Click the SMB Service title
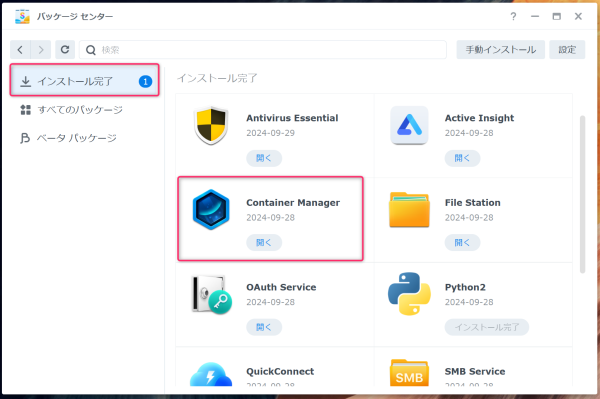Viewport: 600px width, 399px height. (475, 371)
